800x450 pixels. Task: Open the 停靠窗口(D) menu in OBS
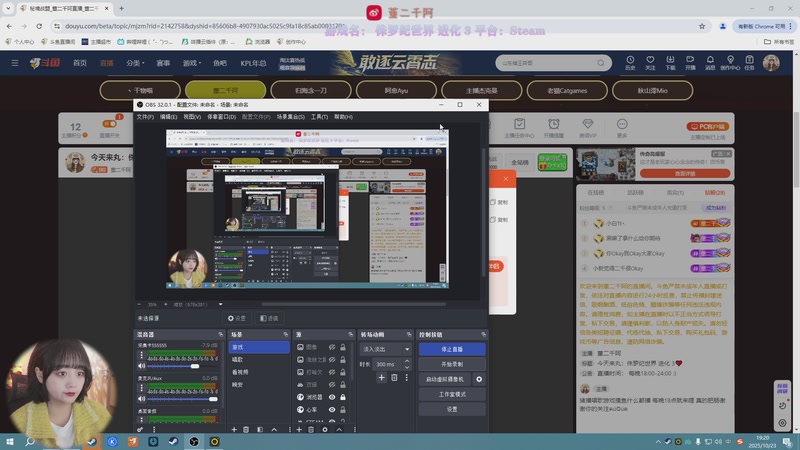tap(221, 117)
